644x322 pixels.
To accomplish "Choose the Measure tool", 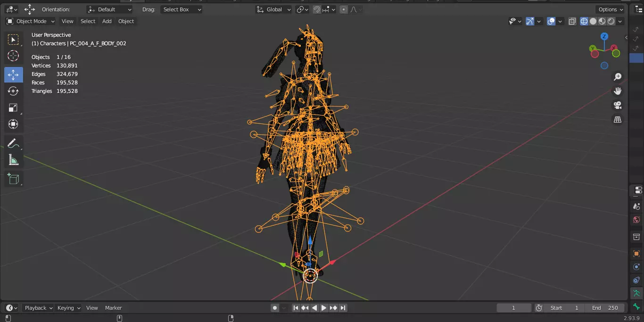I will [x=13, y=160].
